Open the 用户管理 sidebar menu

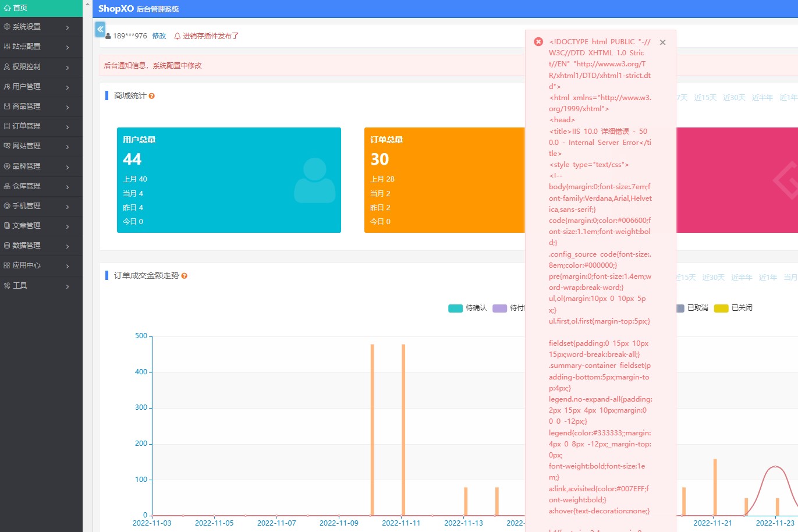click(x=27, y=87)
